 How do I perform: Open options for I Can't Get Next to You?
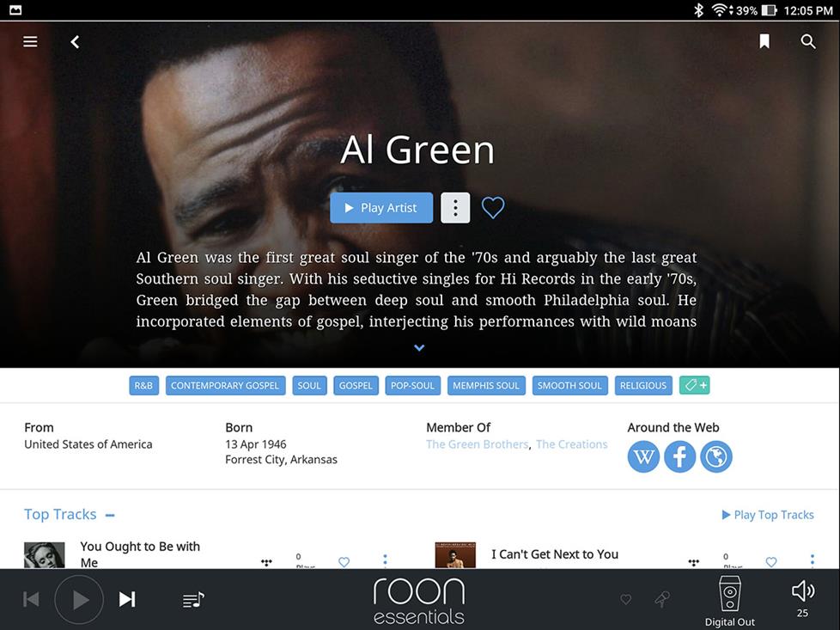(x=813, y=560)
